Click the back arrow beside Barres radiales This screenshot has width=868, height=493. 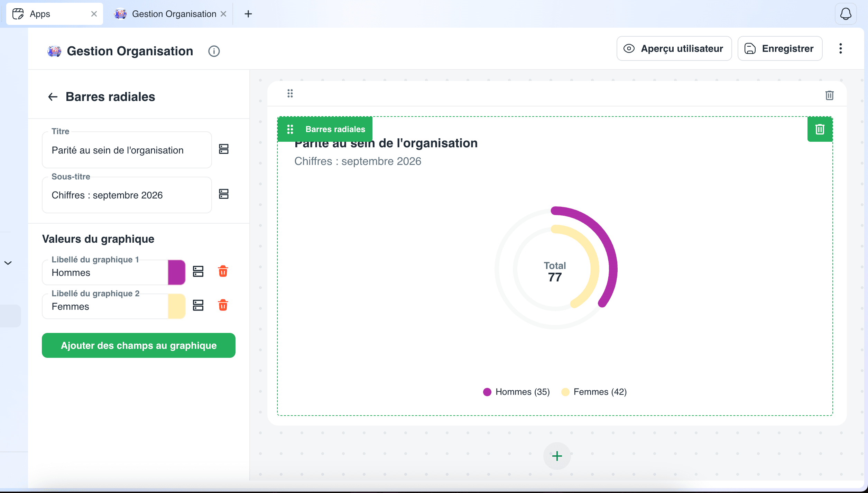(x=53, y=97)
